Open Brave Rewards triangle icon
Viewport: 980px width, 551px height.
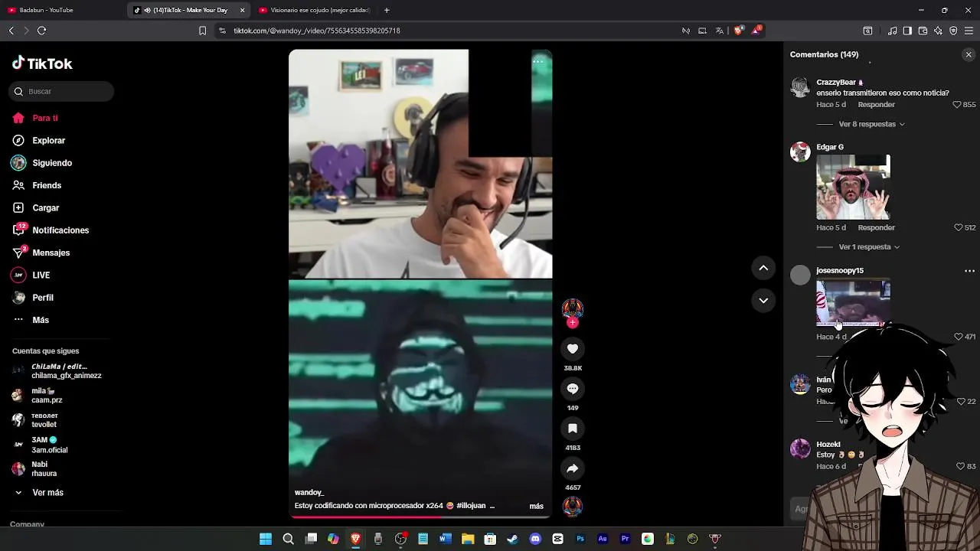click(756, 31)
